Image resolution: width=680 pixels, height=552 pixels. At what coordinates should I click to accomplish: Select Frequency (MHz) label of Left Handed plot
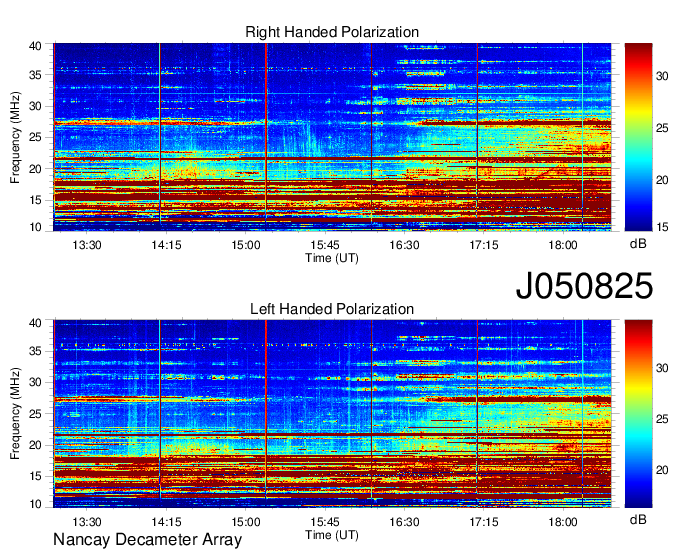(15, 414)
